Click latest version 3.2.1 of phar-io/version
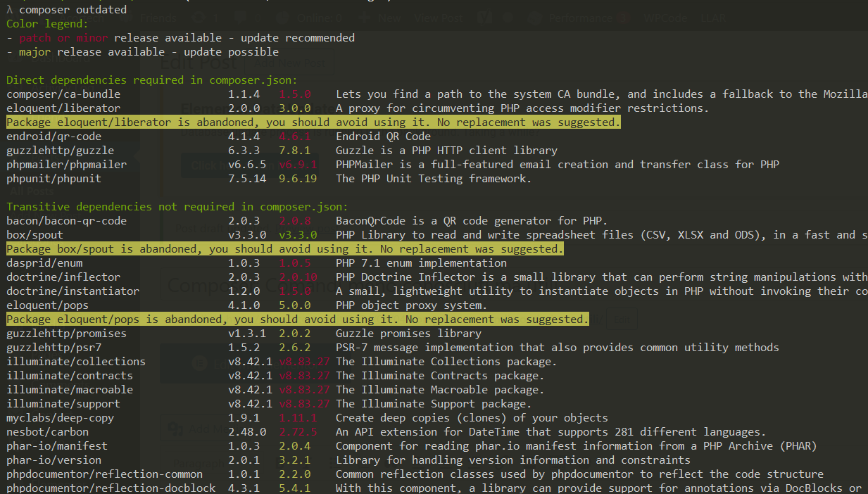The width and height of the screenshot is (868, 494). [294, 460]
